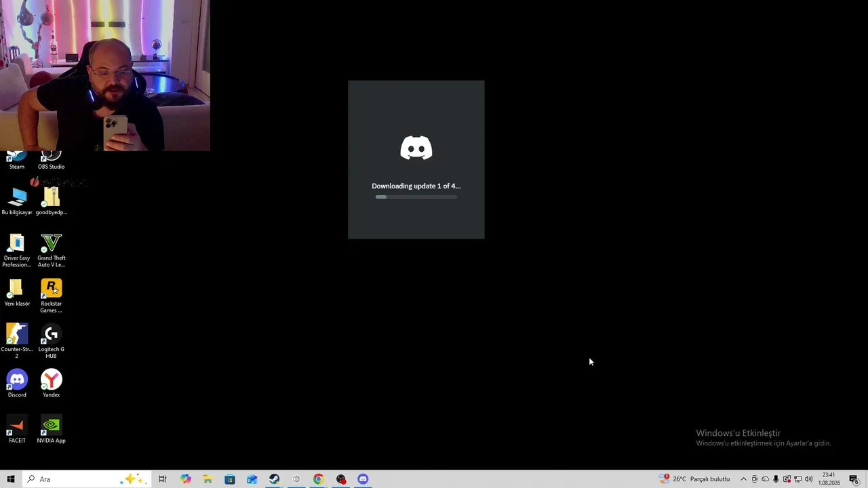This screenshot has height=488, width=868.
Task: Open File Explorer from the taskbar
Action: point(208,479)
